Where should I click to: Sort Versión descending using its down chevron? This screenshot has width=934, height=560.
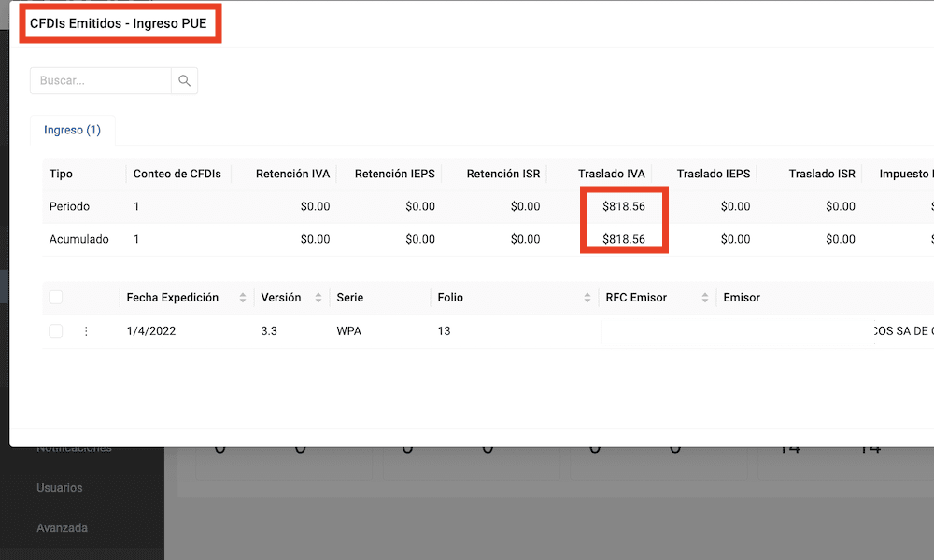(x=317, y=300)
